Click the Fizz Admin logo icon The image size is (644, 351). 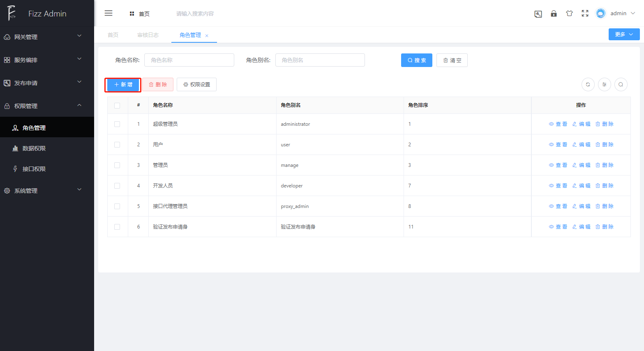coord(12,13)
